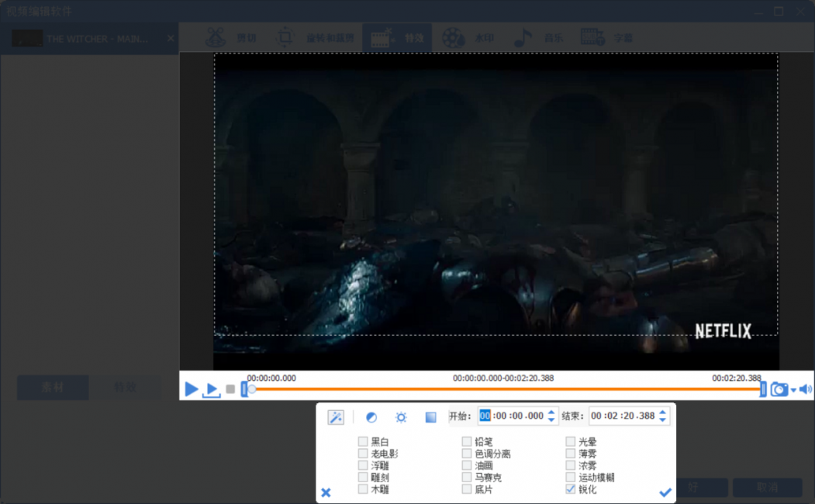Select the magic wand effects tool
815x504 pixels.
pyautogui.click(x=336, y=417)
